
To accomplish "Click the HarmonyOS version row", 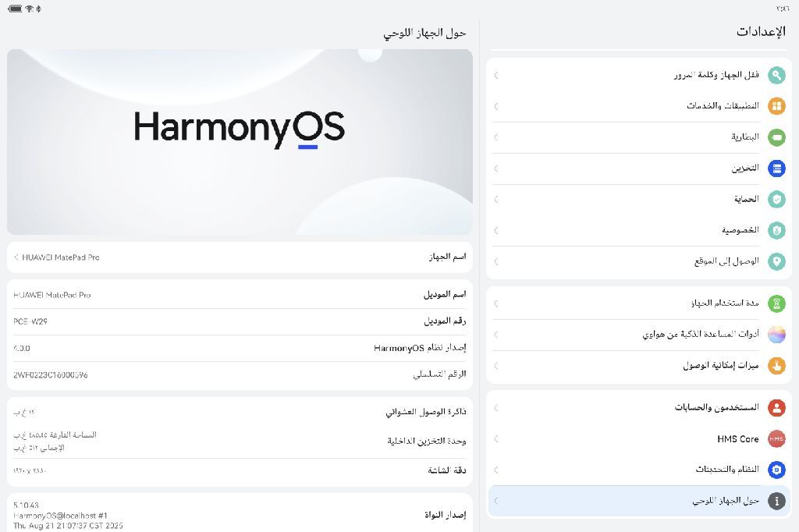I will pos(240,348).
